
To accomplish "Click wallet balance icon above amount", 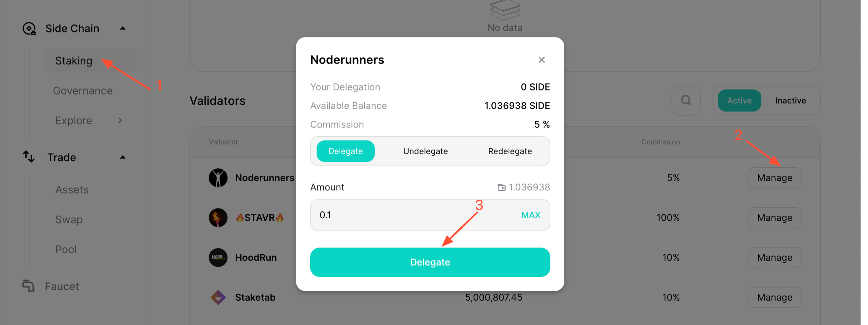I will [501, 187].
